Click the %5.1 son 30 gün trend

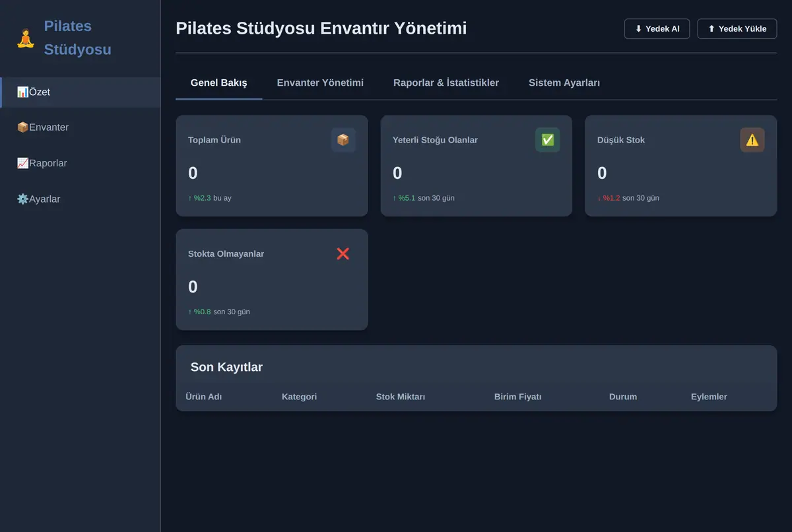pos(424,198)
